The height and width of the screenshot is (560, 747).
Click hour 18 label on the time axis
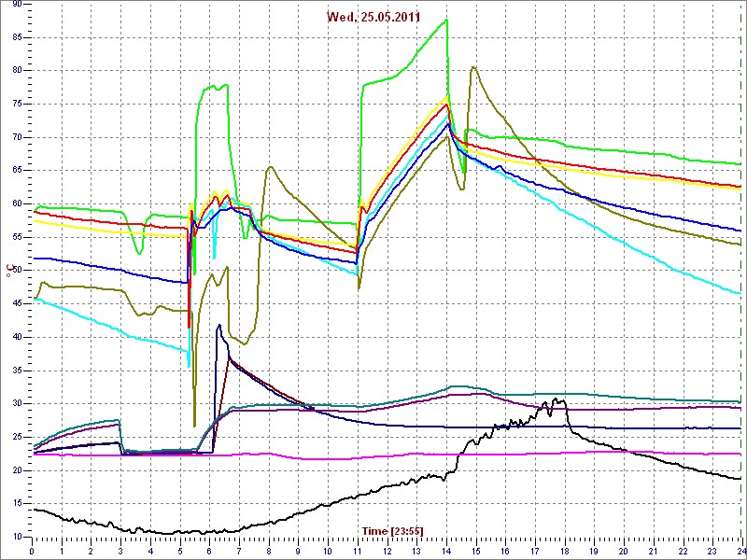tap(564, 551)
